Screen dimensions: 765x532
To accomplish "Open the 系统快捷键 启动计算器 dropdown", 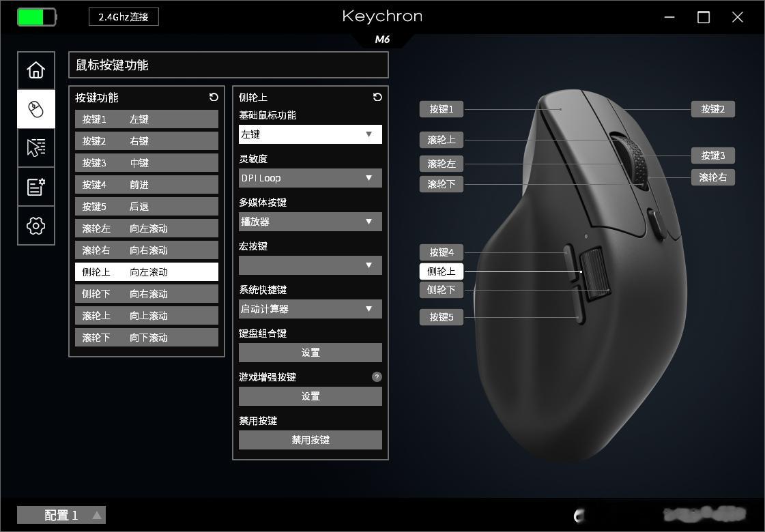I will [311, 309].
